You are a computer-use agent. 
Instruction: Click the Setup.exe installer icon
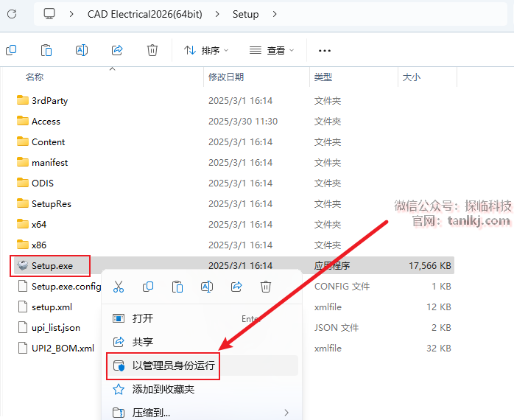point(23,265)
